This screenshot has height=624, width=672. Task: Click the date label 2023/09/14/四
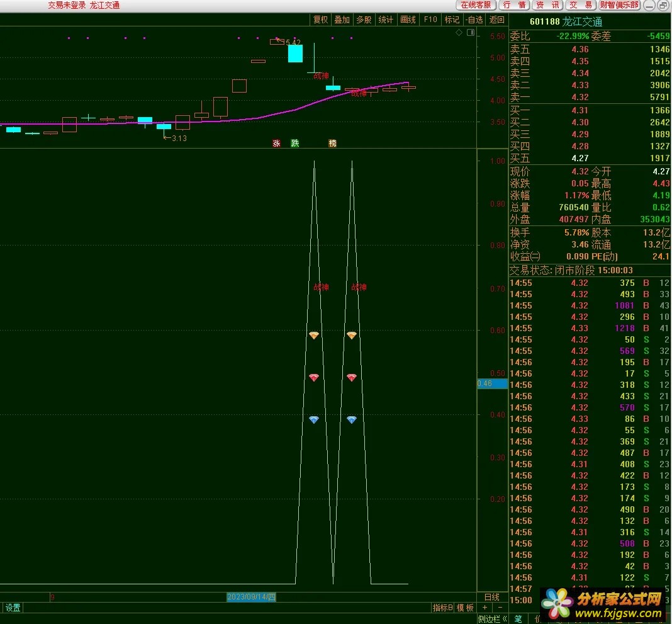coord(251,597)
